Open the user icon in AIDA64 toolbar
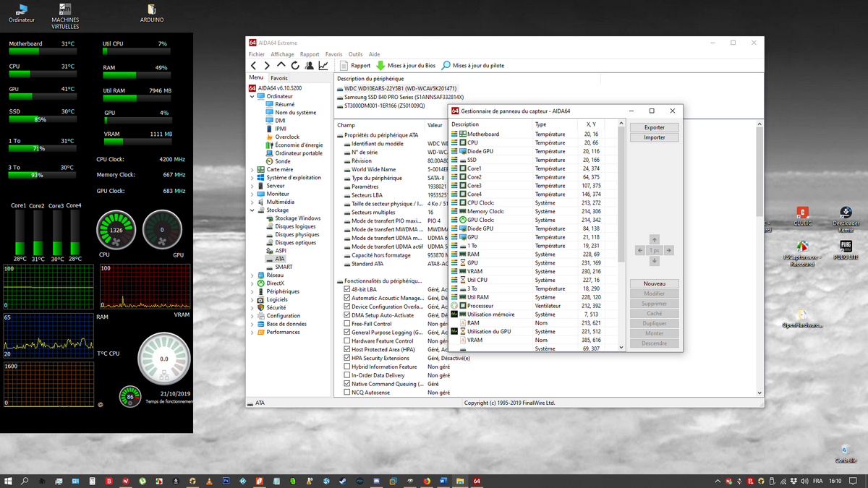 (310, 65)
